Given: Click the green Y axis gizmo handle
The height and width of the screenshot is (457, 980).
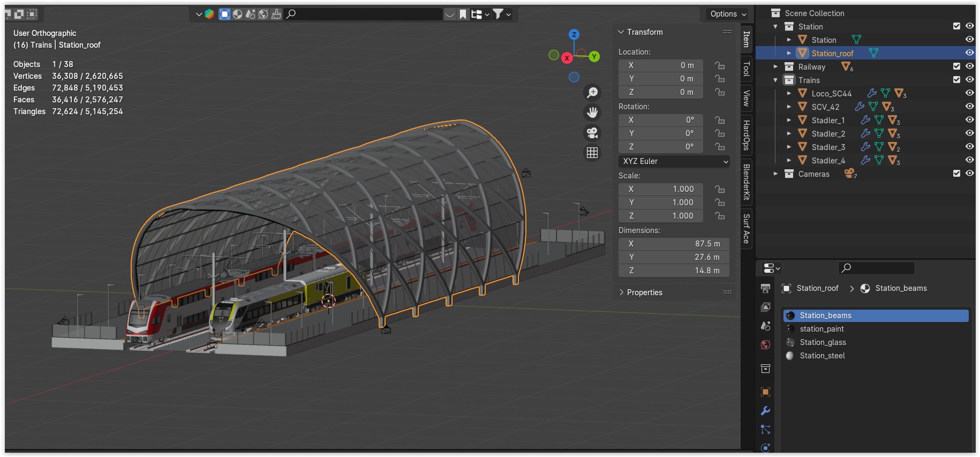Looking at the screenshot, I should pyautogui.click(x=594, y=56).
